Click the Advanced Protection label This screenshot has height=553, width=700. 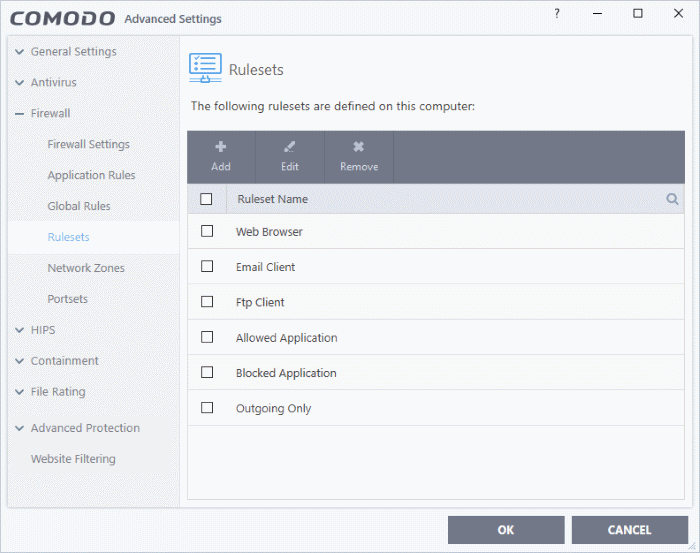pos(85,428)
